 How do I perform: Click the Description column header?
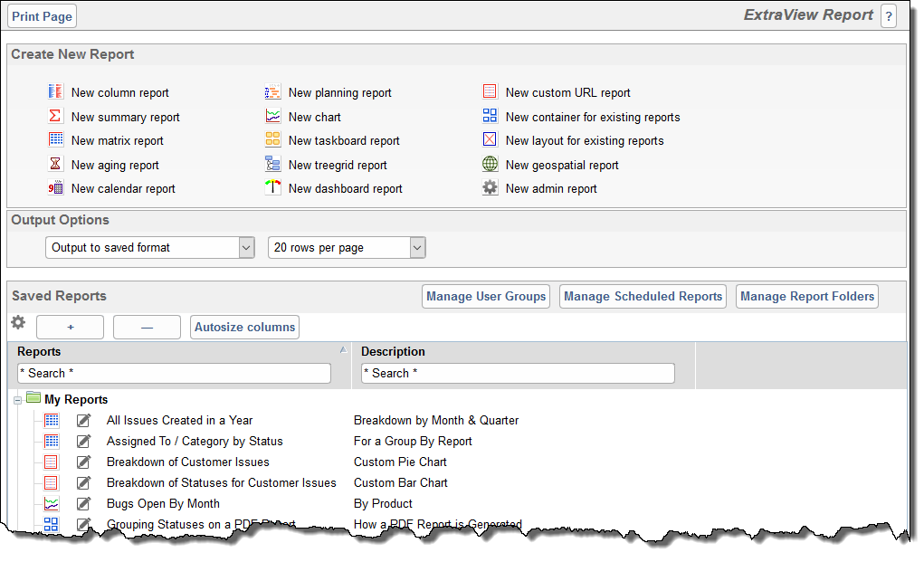point(393,352)
